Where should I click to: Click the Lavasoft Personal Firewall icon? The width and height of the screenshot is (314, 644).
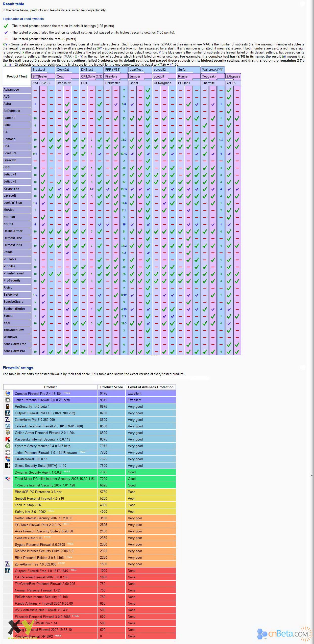coord(8,426)
